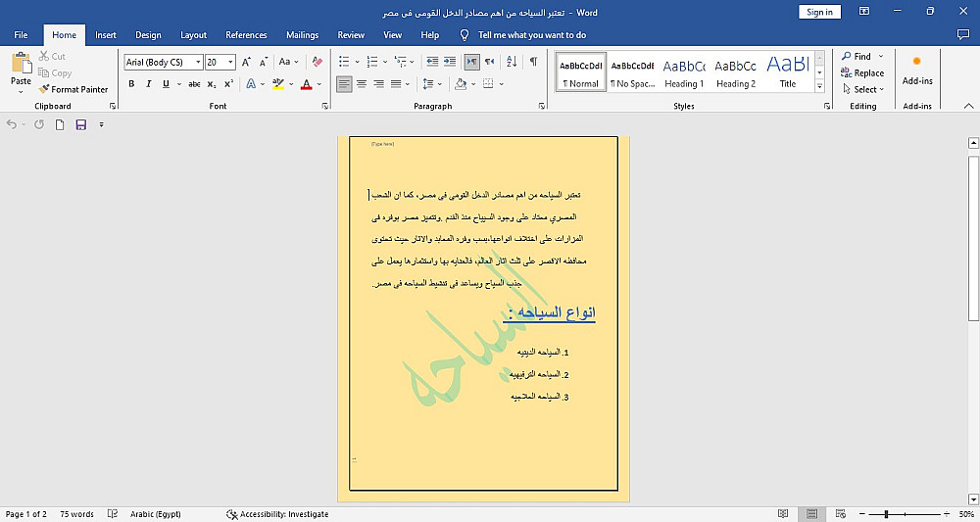Toggle italic formatting
The image size is (980, 522).
tap(149, 83)
